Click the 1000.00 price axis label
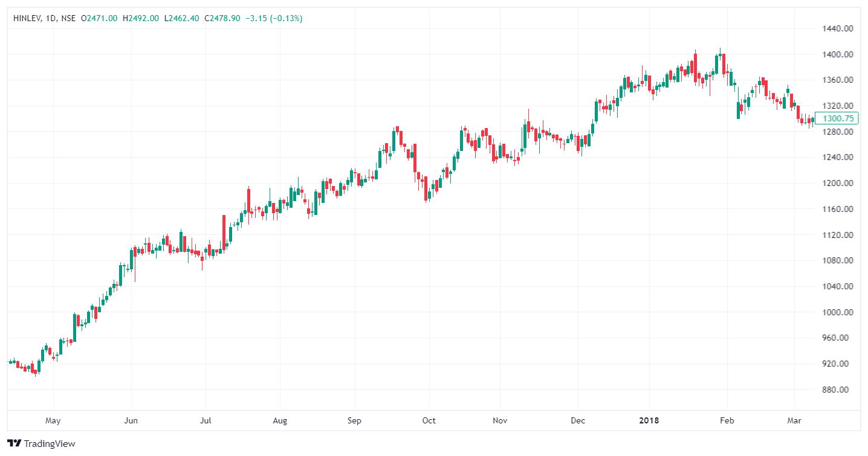 [x=837, y=312]
